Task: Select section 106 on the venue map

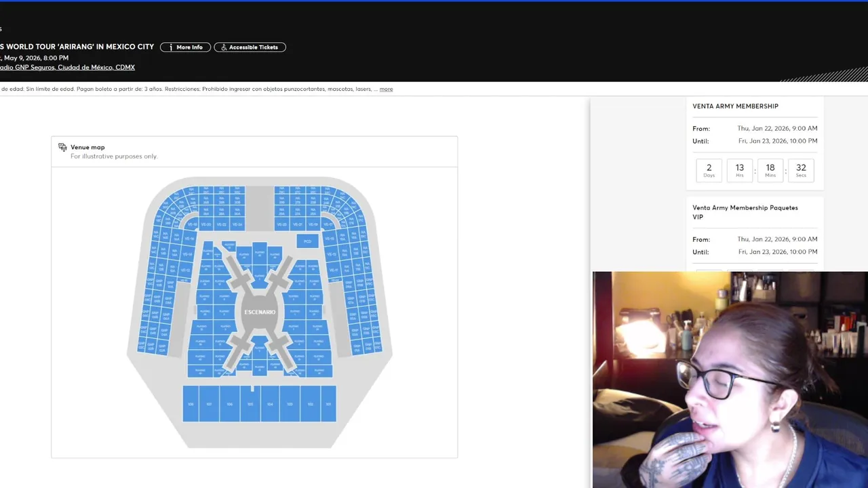Action: click(x=230, y=403)
